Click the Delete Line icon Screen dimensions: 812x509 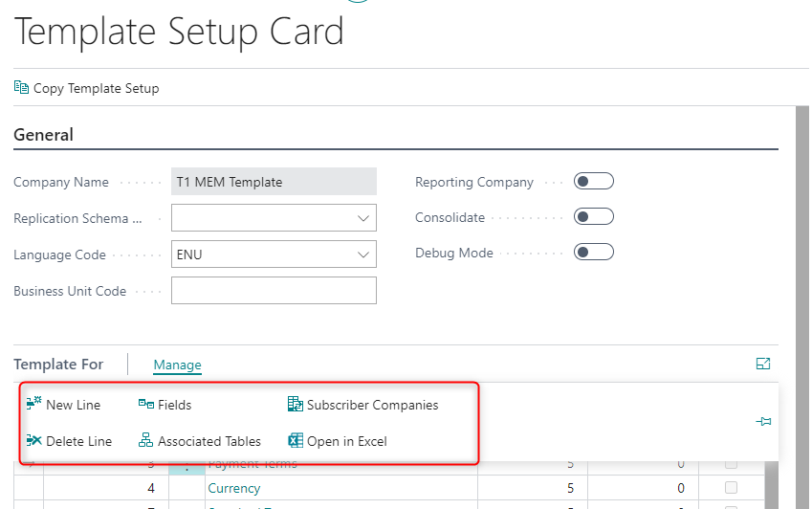coord(33,440)
